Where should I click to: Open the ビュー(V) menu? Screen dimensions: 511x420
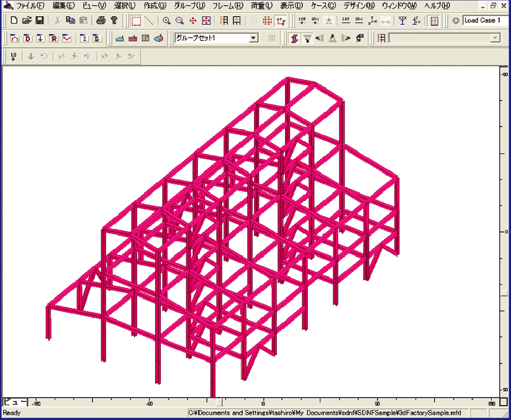coord(94,6)
